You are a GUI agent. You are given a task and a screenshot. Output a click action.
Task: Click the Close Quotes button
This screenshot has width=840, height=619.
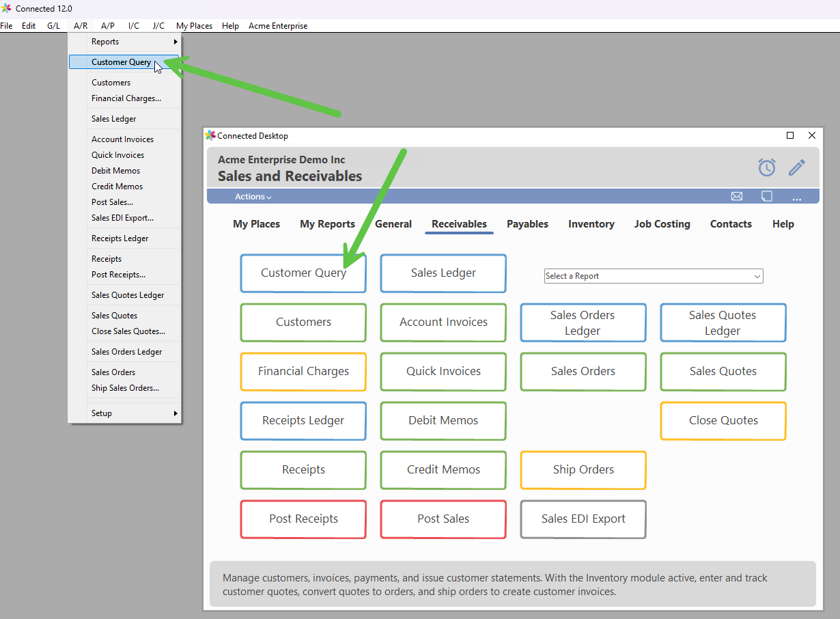click(x=723, y=421)
